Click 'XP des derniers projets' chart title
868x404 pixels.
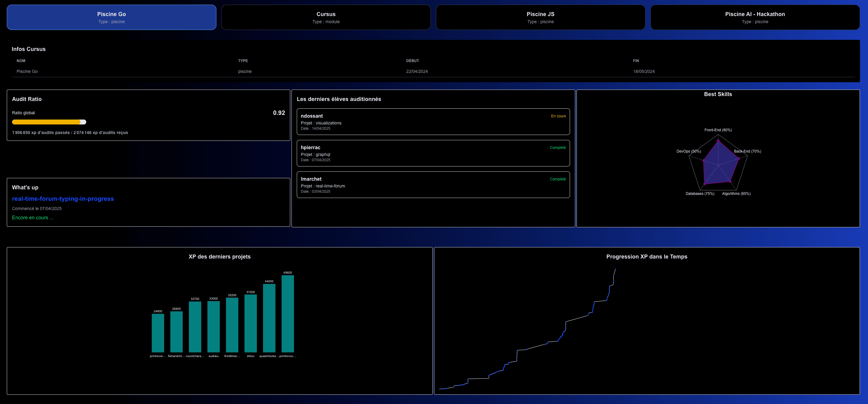click(x=219, y=257)
